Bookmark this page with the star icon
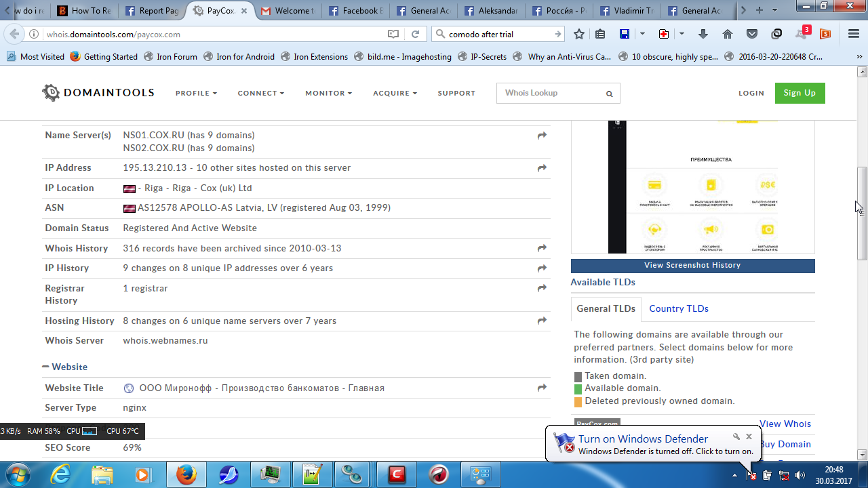 (579, 34)
